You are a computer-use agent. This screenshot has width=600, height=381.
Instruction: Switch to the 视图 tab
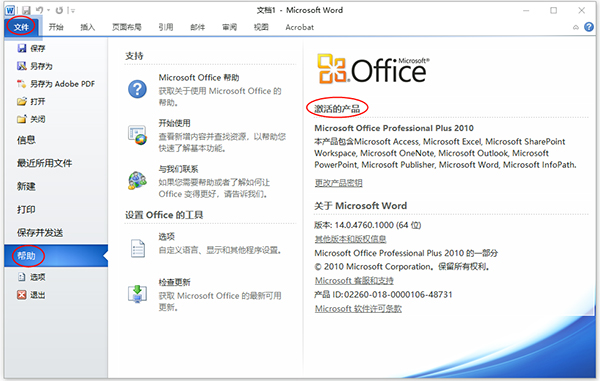261,27
